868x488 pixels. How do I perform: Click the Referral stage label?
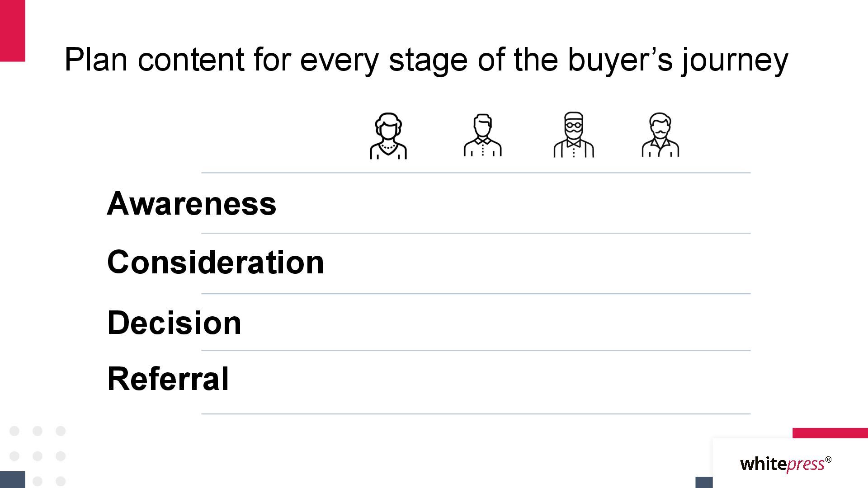pyautogui.click(x=168, y=379)
